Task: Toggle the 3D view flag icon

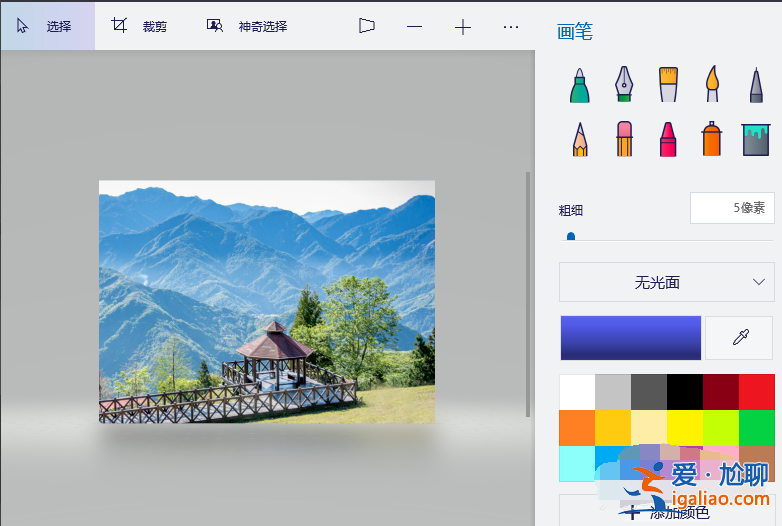Action: click(367, 26)
